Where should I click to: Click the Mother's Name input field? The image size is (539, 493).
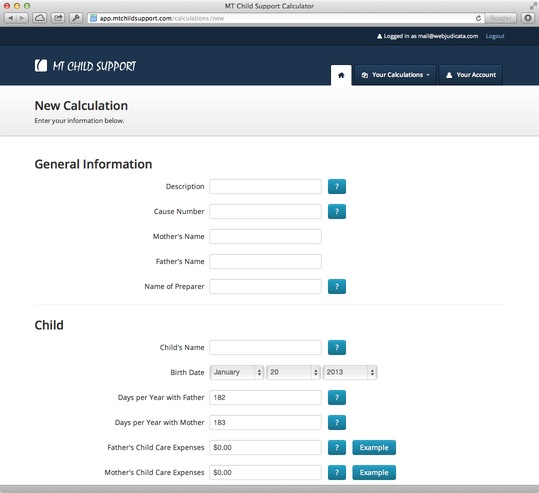(265, 237)
